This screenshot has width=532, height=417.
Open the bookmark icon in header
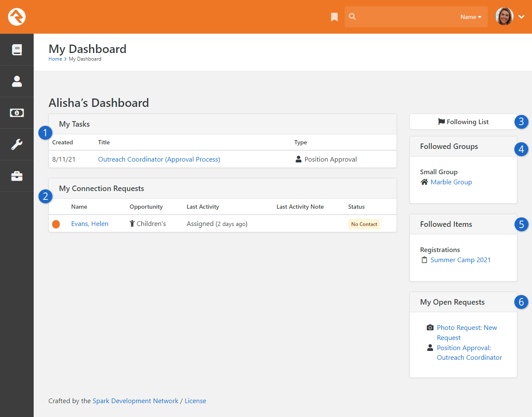pyautogui.click(x=334, y=17)
